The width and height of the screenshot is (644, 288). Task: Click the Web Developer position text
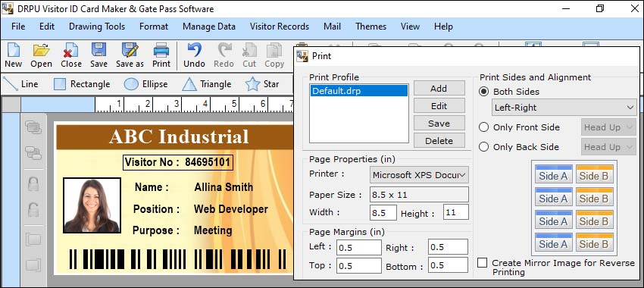pyautogui.click(x=231, y=209)
